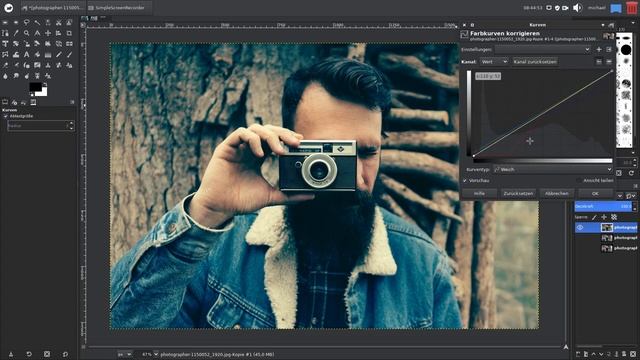This screenshot has width=640, height=360.
Task: Switch histogram to linear display
Action: tap(599, 62)
